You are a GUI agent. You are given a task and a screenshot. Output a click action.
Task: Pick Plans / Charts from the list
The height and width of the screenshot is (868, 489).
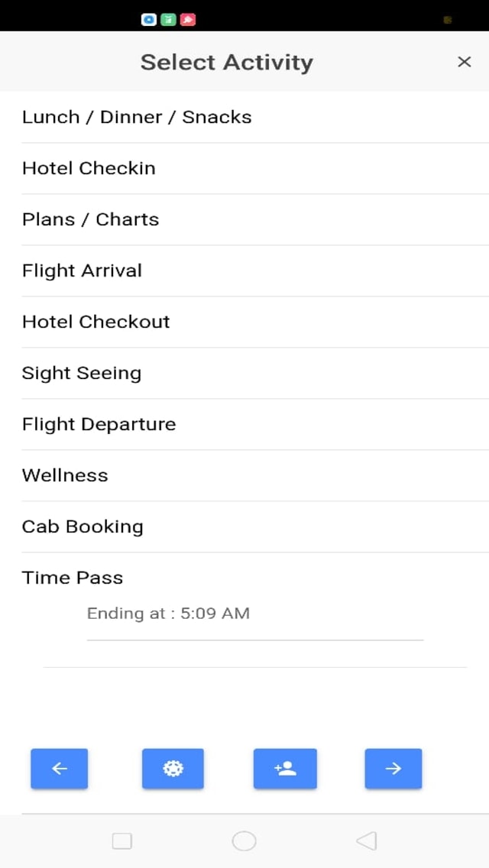[90, 219]
